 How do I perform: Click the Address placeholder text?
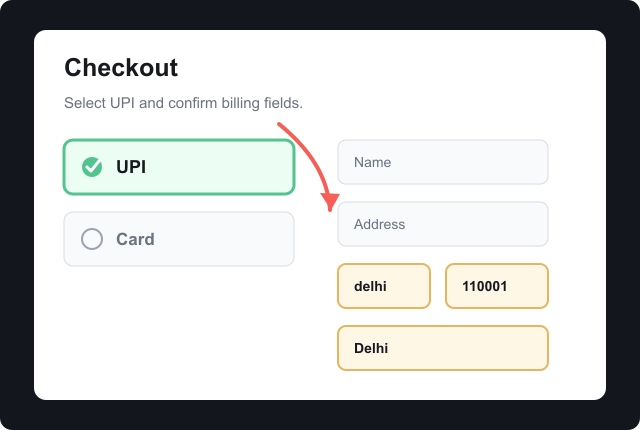[380, 224]
